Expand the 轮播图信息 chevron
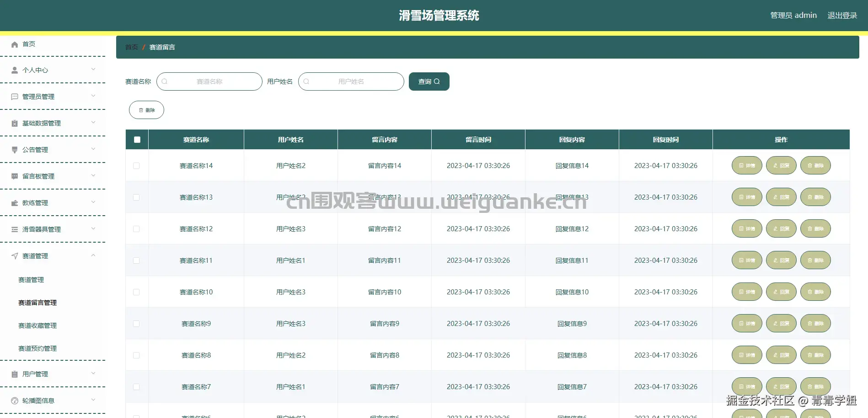Viewport: 868px width, 418px height. click(93, 400)
